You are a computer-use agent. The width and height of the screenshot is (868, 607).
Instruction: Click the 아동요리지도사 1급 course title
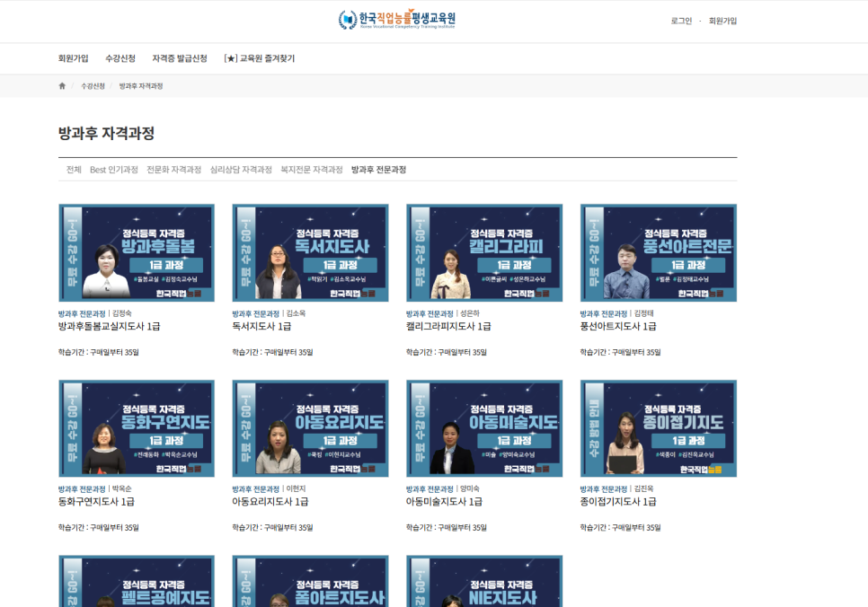pos(270,502)
